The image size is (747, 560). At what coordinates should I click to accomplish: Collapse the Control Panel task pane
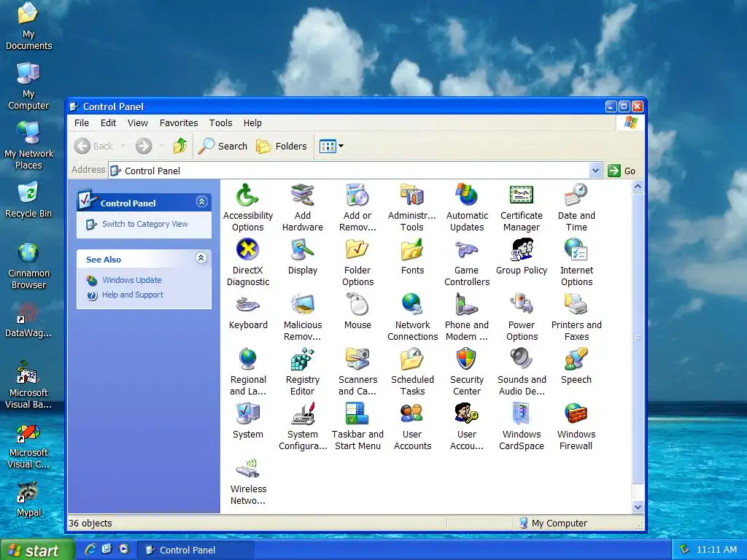coord(201,202)
